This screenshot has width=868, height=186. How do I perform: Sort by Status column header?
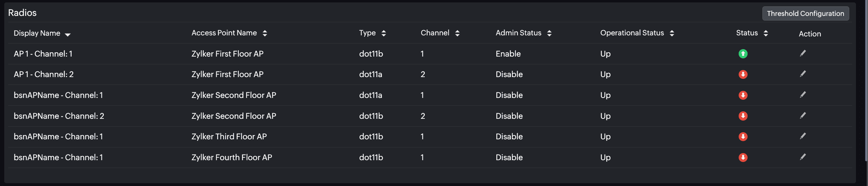click(766, 33)
